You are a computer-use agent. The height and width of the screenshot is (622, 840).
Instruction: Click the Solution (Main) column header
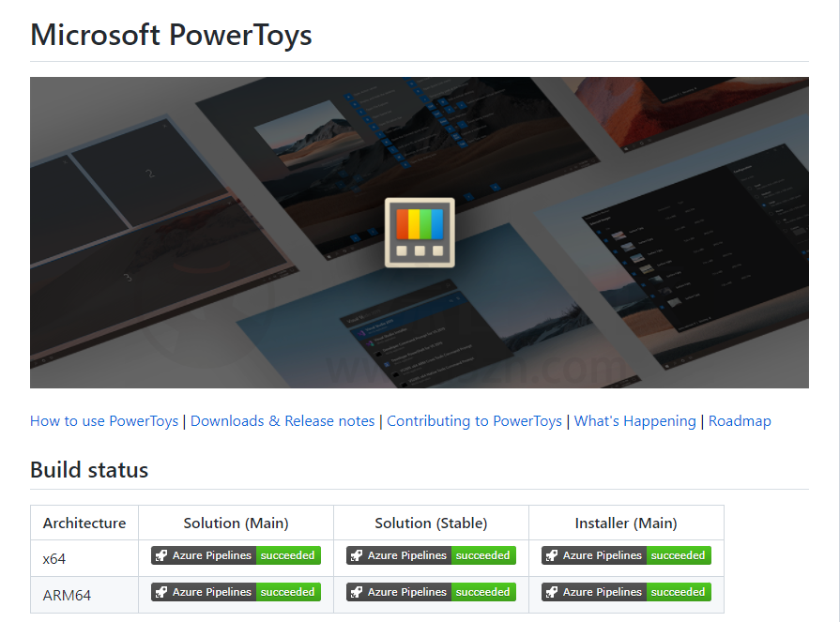pos(236,523)
